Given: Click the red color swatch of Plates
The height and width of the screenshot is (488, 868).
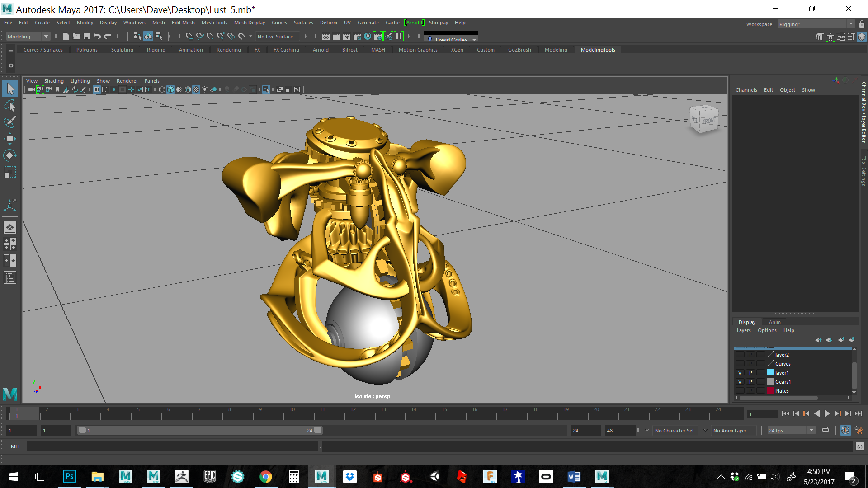Looking at the screenshot, I should pyautogui.click(x=770, y=391).
